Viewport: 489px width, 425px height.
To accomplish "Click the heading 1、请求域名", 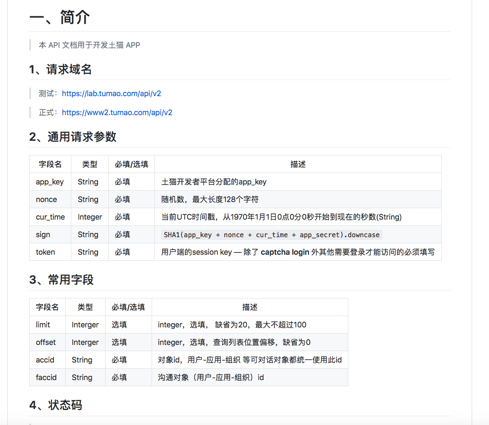I will [x=60, y=69].
